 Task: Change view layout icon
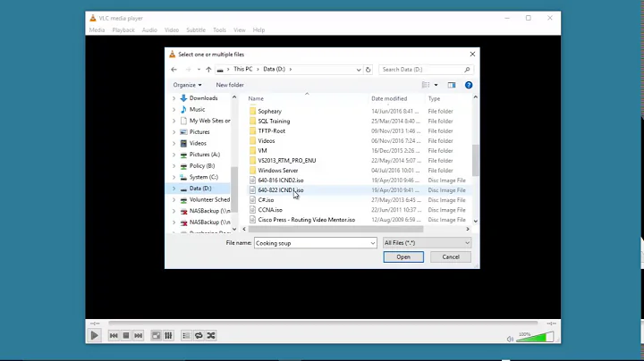[x=426, y=85]
